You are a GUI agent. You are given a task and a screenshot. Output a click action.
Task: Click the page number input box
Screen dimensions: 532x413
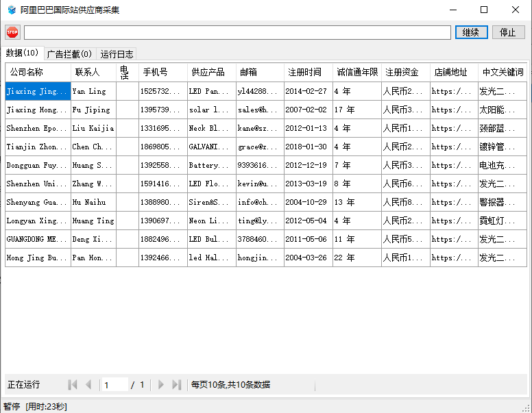115,385
